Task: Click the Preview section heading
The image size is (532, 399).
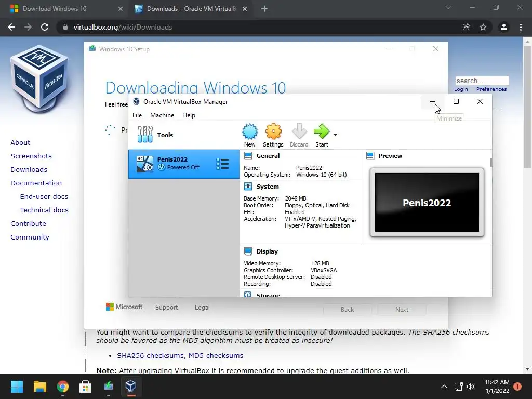Action: [x=390, y=156]
